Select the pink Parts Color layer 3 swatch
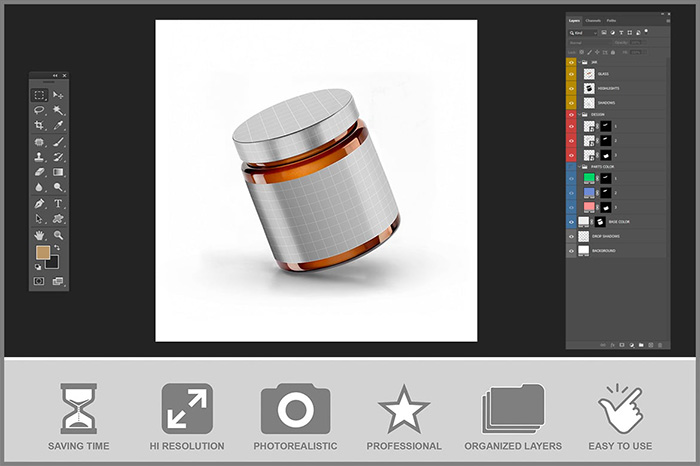This screenshot has width=700, height=466. (x=589, y=207)
